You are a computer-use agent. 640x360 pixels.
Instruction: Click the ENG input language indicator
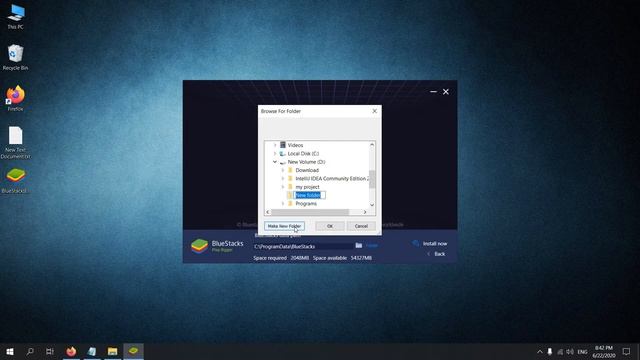click(582, 352)
